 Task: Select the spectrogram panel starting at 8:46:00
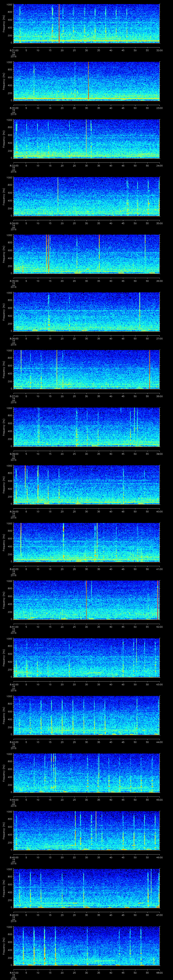click(86, 888)
